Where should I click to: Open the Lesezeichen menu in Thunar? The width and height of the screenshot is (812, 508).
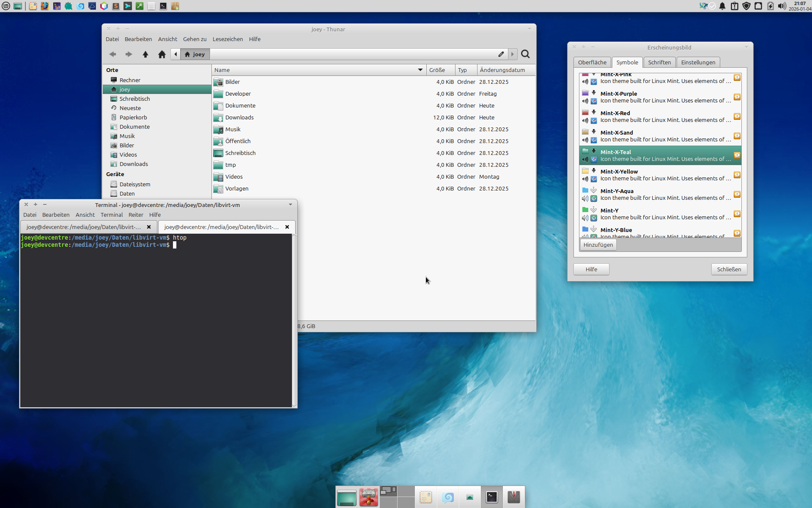pos(228,39)
